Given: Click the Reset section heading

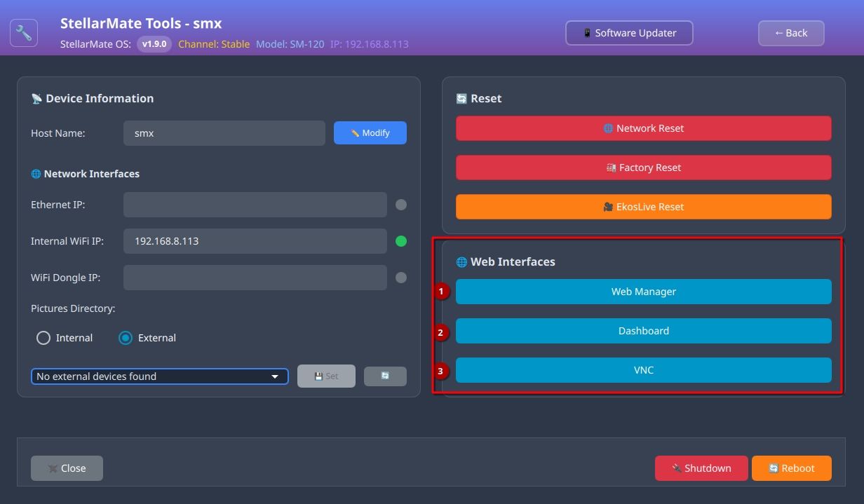Looking at the screenshot, I should point(479,99).
